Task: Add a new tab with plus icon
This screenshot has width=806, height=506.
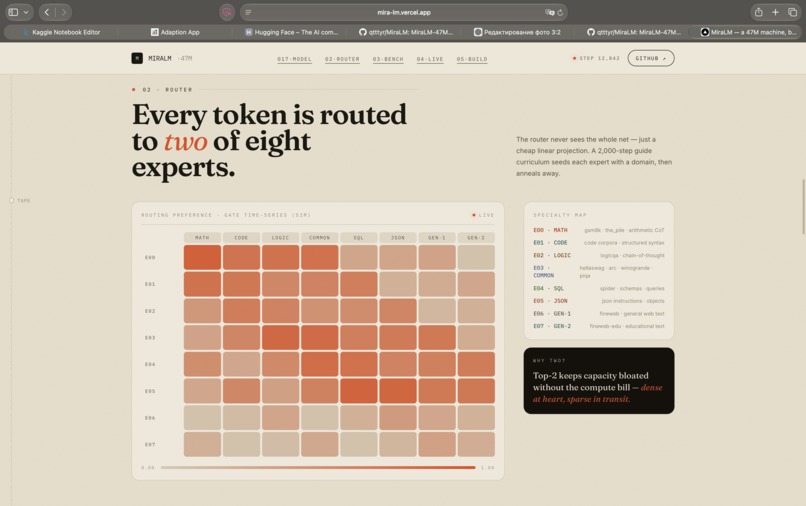Action: click(x=775, y=12)
